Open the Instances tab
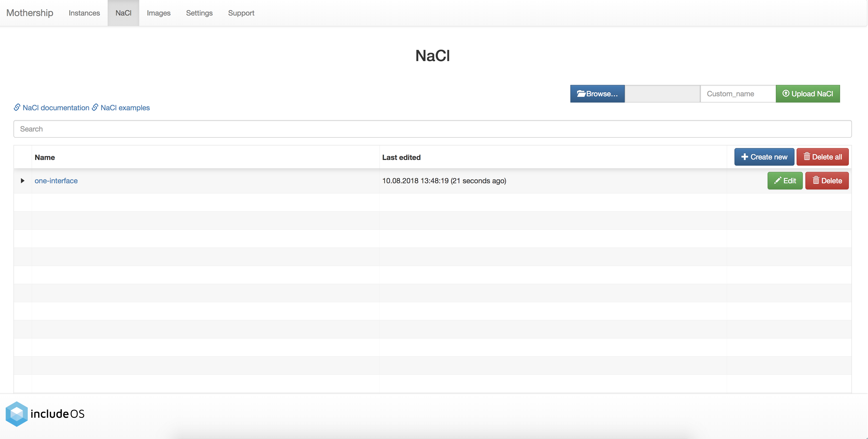Image resolution: width=868 pixels, height=439 pixels. tap(84, 13)
